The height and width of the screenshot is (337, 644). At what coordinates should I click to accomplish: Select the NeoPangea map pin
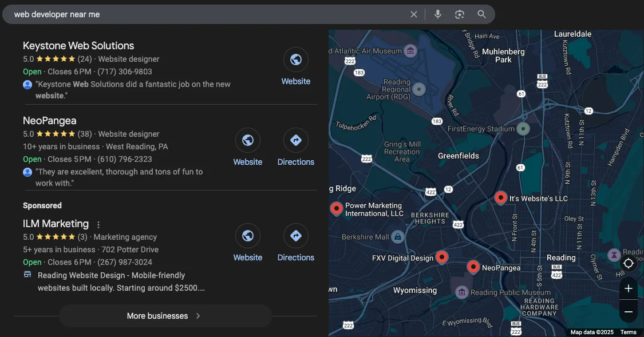click(x=473, y=267)
